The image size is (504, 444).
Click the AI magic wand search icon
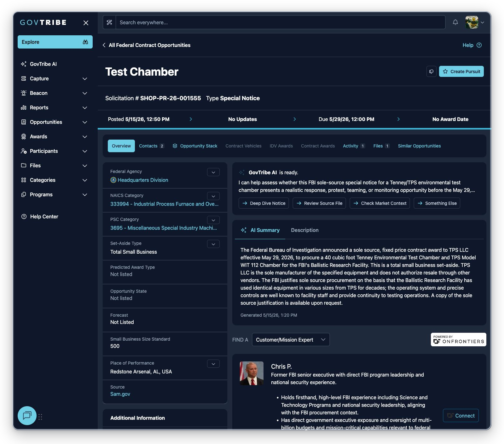(x=109, y=22)
